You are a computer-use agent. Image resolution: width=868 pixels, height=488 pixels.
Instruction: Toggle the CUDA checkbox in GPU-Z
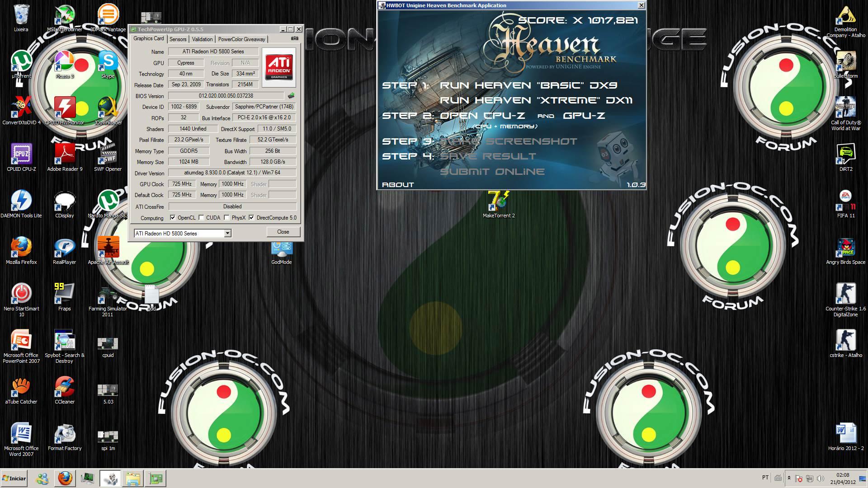tap(201, 218)
